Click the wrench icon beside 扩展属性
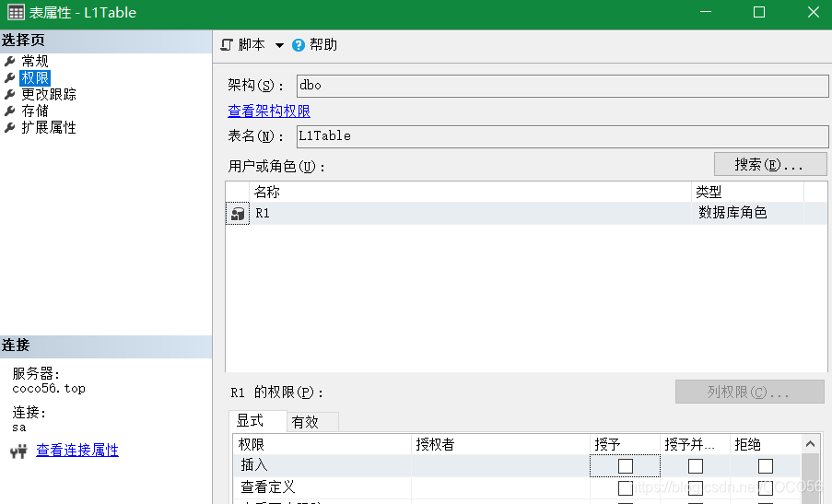This screenshot has height=504, width=832. (x=9, y=127)
